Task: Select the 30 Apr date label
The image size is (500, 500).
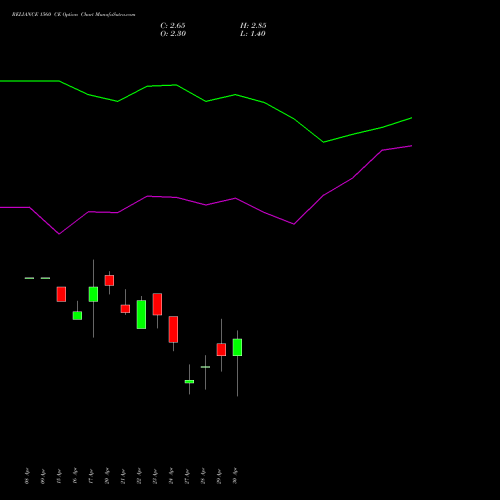Action: (235, 476)
